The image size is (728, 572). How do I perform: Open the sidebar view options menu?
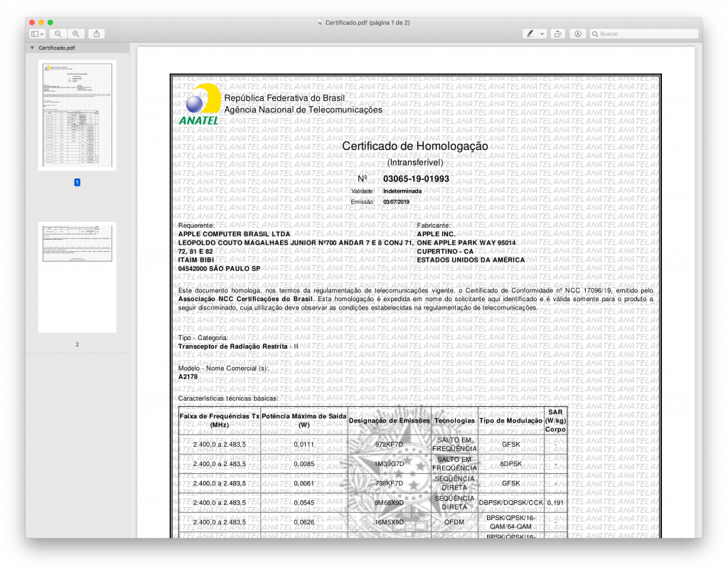click(38, 34)
